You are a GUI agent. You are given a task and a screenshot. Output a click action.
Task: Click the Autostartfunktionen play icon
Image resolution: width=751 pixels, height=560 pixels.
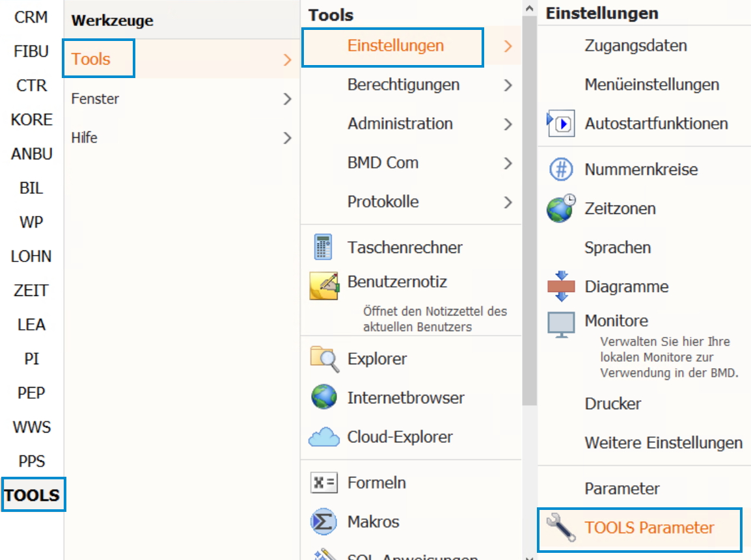point(560,124)
